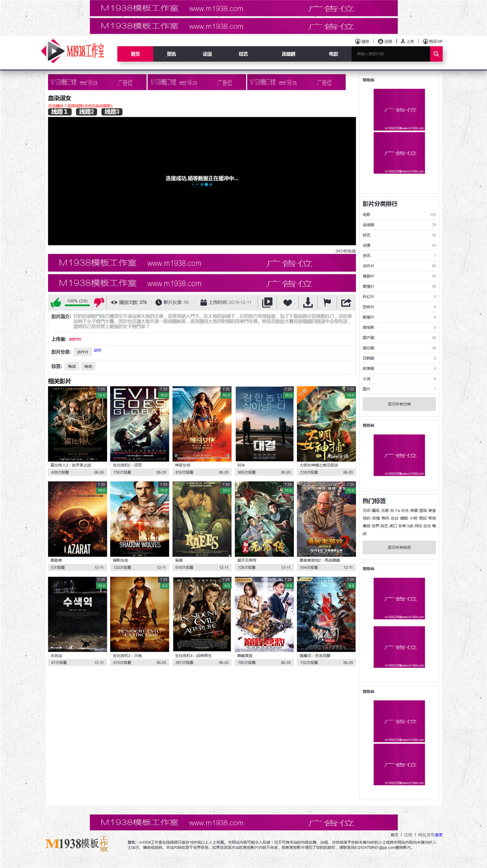Expand list with 显示所有分类 button

pyautogui.click(x=399, y=404)
